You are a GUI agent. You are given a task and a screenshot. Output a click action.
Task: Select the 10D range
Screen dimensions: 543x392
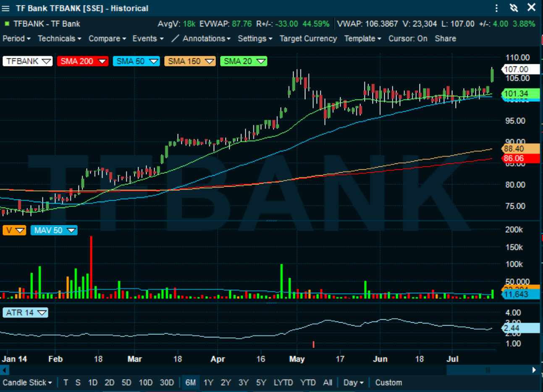pos(146,383)
